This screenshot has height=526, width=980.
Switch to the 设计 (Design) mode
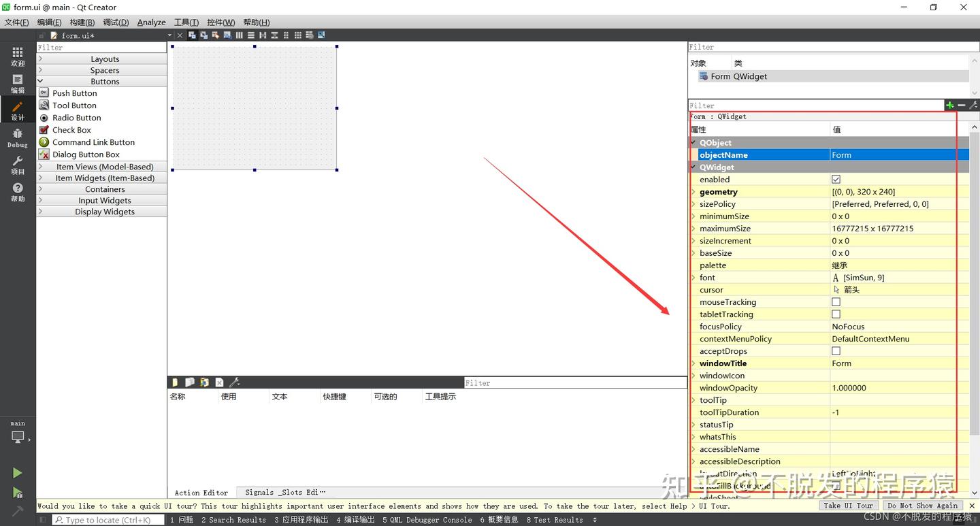18,110
